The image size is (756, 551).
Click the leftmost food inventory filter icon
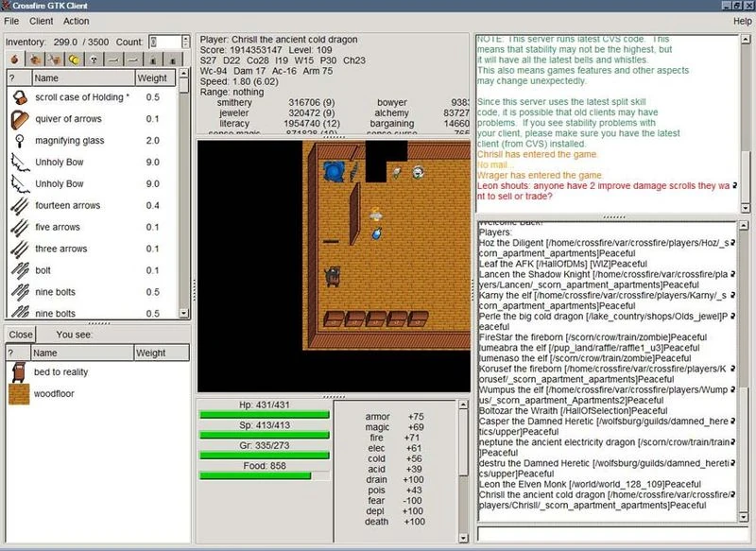pos(14,60)
